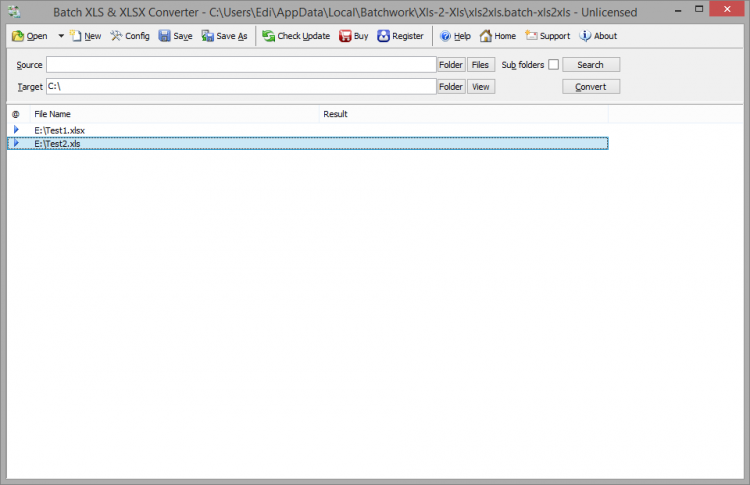This screenshot has width=750, height=485.
Task: Click the Result column header
Action: pyautogui.click(x=463, y=114)
